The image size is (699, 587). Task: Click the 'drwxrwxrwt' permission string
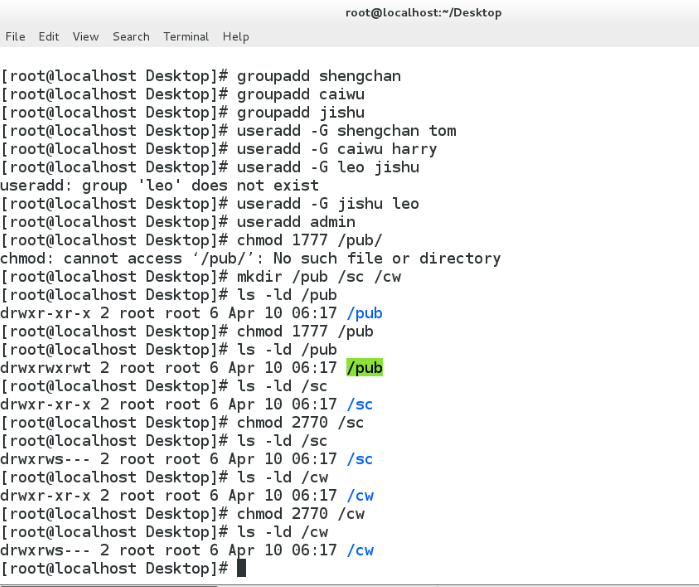tap(45, 368)
